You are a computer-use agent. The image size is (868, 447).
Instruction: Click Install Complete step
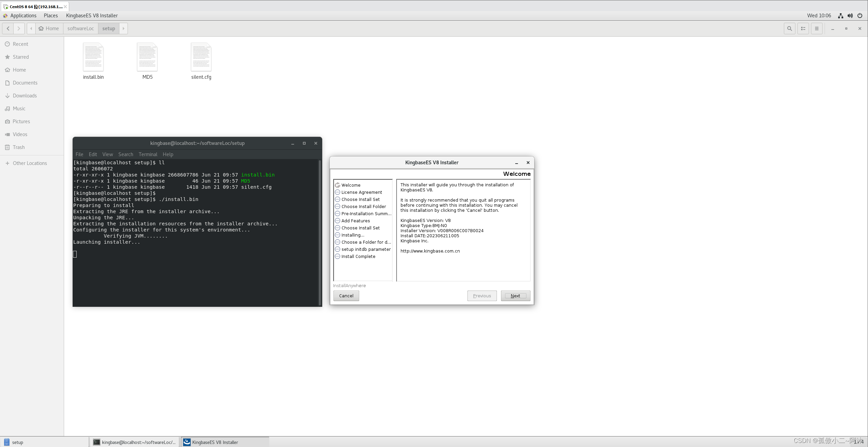pyautogui.click(x=358, y=256)
